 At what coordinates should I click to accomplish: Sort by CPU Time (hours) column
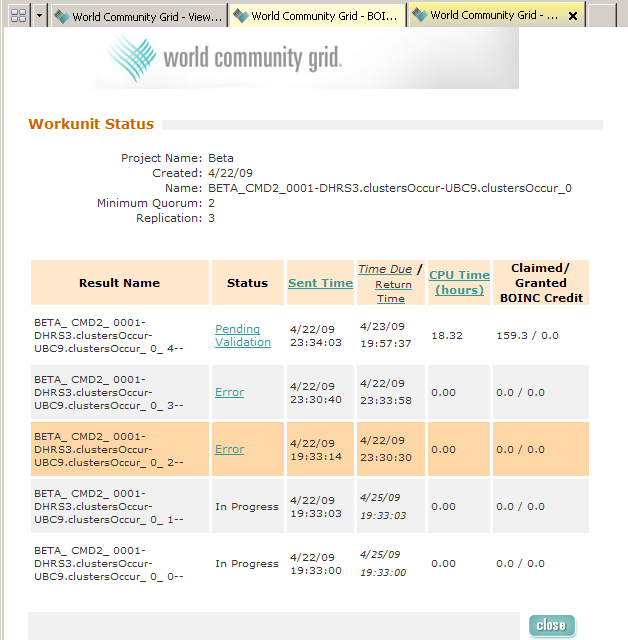click(x=459, y=282)
